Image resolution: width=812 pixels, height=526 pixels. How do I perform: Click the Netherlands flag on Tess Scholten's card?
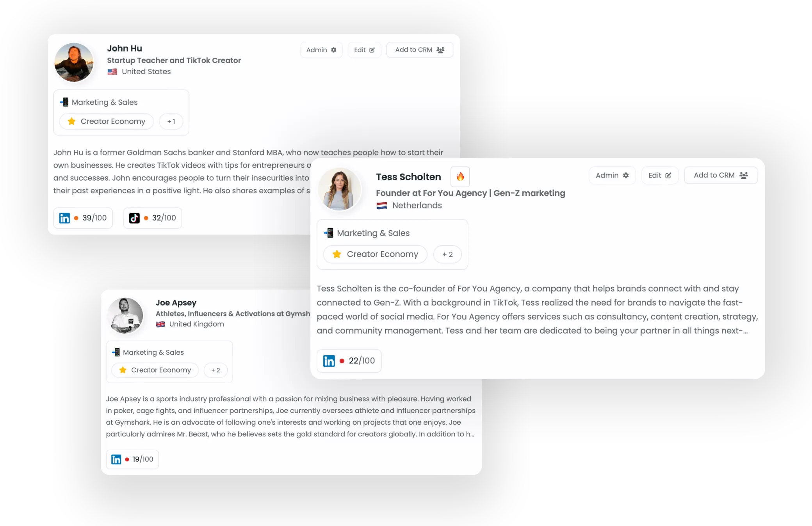pyautogui.click(x=382, y=206)
